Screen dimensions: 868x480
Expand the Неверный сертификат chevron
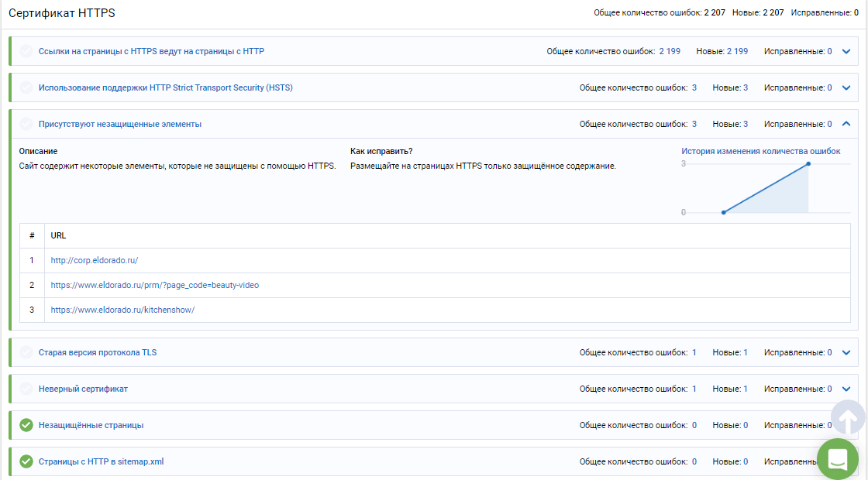[x=846, y=389]
